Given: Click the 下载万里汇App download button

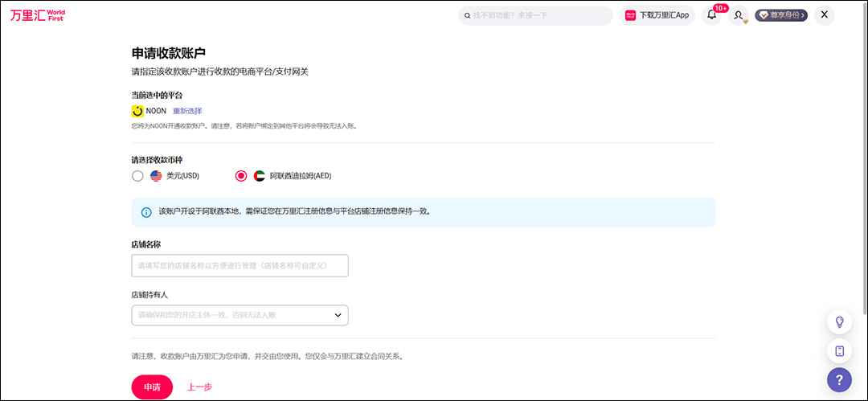Looking at the screenshot, I should click(x=657, y=15).
